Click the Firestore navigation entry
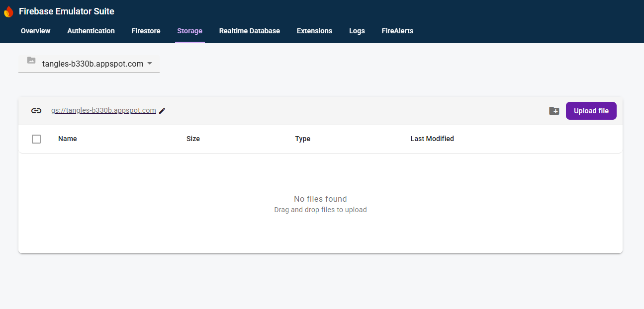This screenshot has width=644, height=309. (146, 31)
